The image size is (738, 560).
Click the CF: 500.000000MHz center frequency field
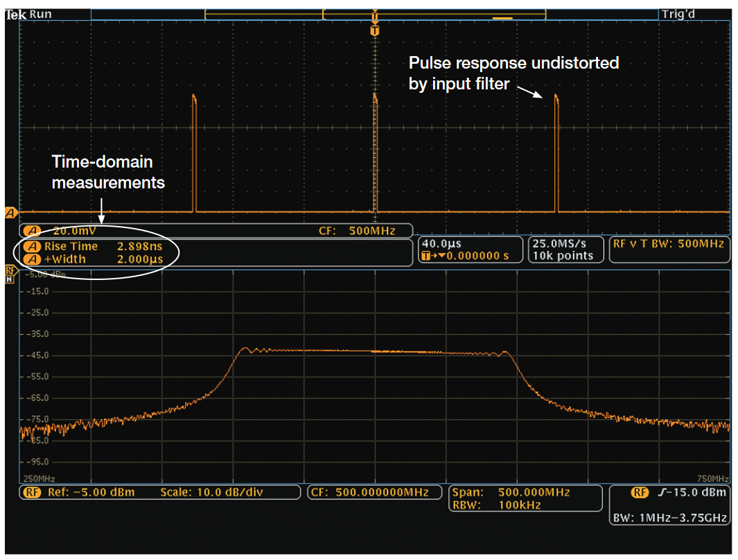(374, 491)
